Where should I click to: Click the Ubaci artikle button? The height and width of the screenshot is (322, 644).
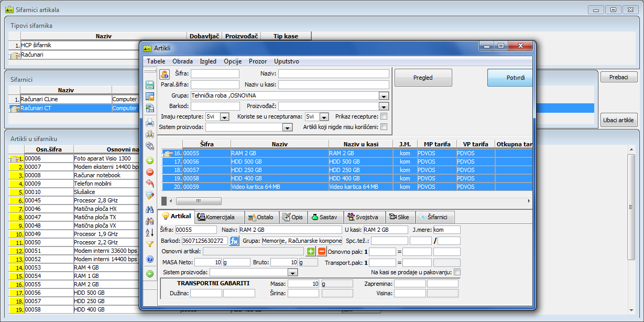coord(618,120)
